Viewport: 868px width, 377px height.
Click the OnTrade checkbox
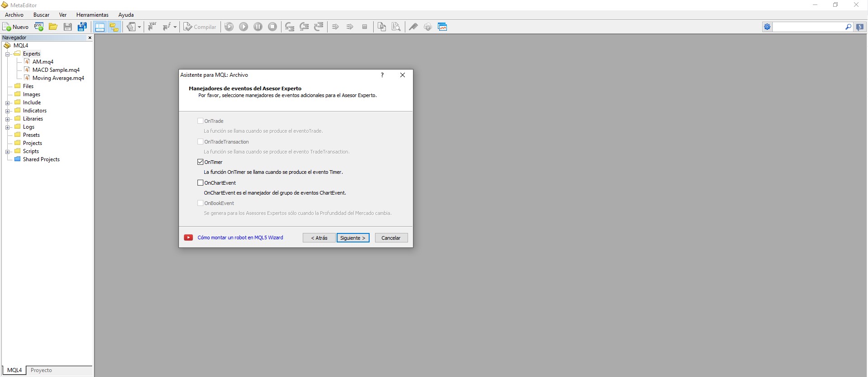click(x=200, y=121)
